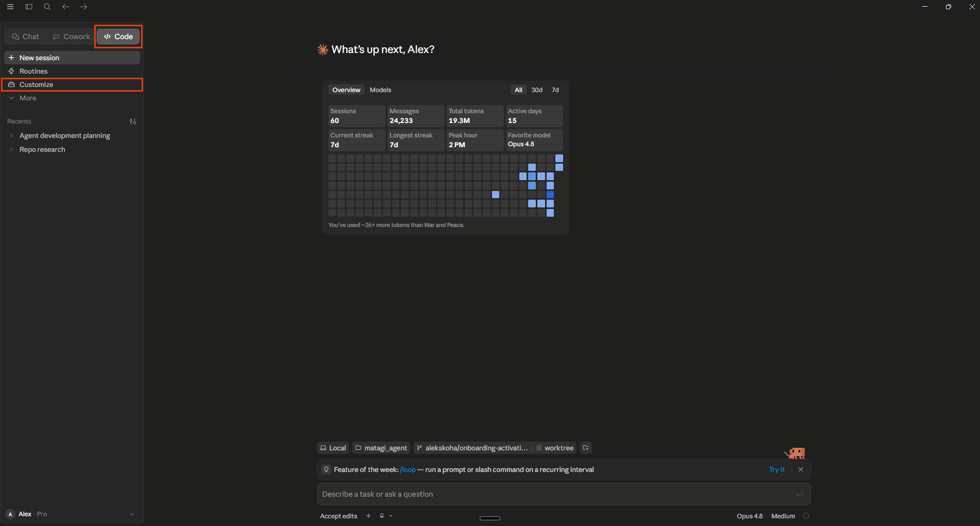Open search with the magnifier icon
980x526 pixels.
[x=47, y=7]
